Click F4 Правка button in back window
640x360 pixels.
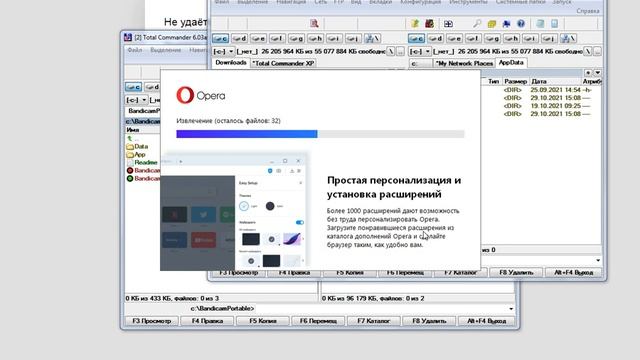[207, 321]
